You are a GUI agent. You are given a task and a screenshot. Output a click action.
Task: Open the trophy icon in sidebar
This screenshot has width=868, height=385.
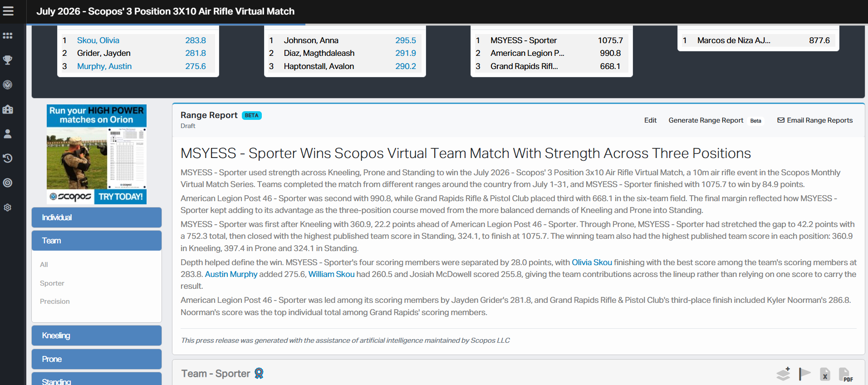pos(8,60)
